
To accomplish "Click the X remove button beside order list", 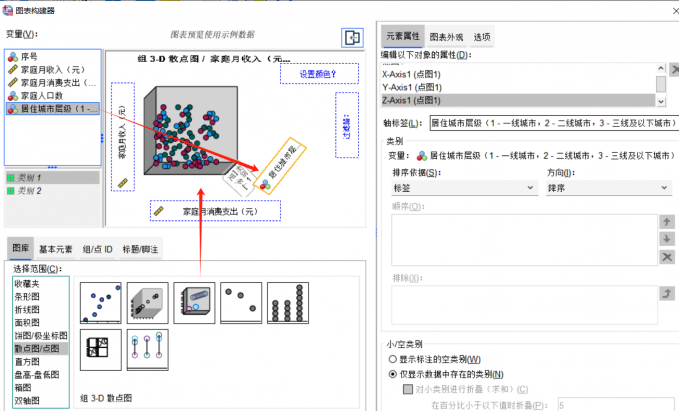I will pos(667,257).
